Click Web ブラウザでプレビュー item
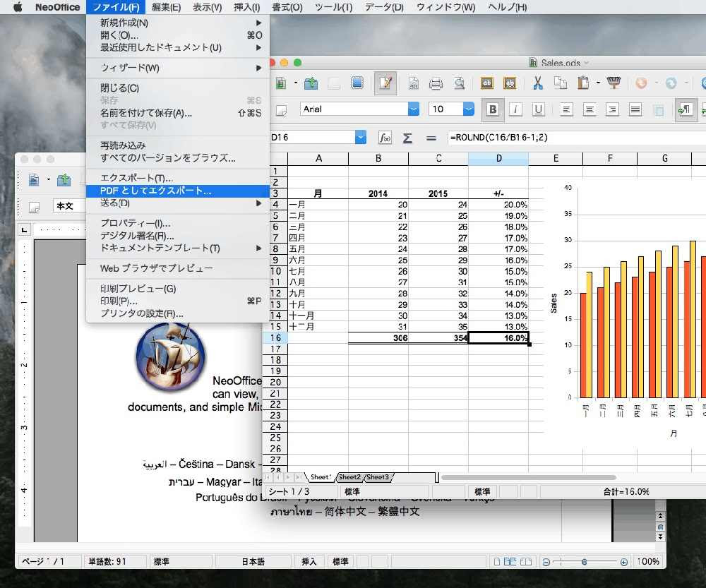The height and width of the screenshot is (588, 706). point(177,268)
